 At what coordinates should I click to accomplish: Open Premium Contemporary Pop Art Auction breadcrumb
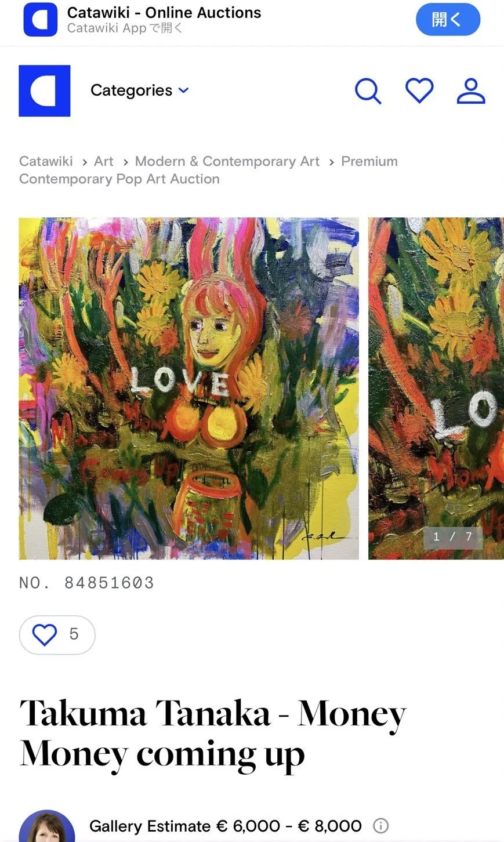[208, 170]
